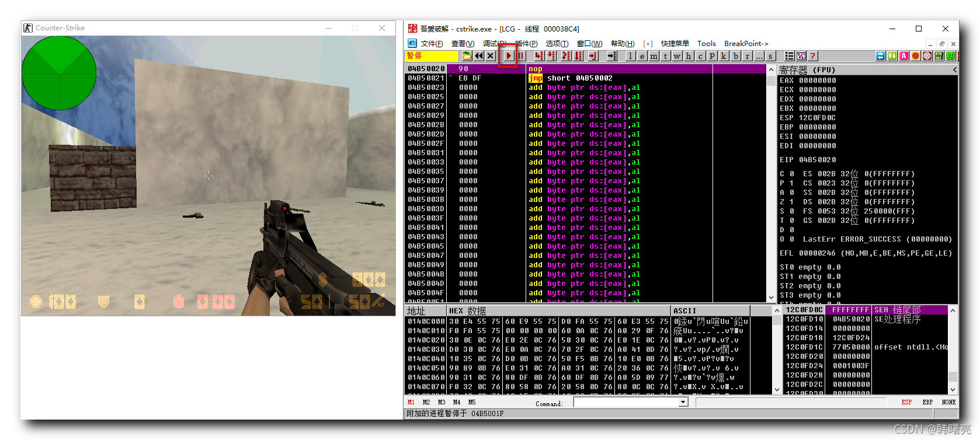Select the jmp short 04B50002 instruction row
Viewport: 980px width, 440px height.
pyautogui.click(x=586, y=78)
